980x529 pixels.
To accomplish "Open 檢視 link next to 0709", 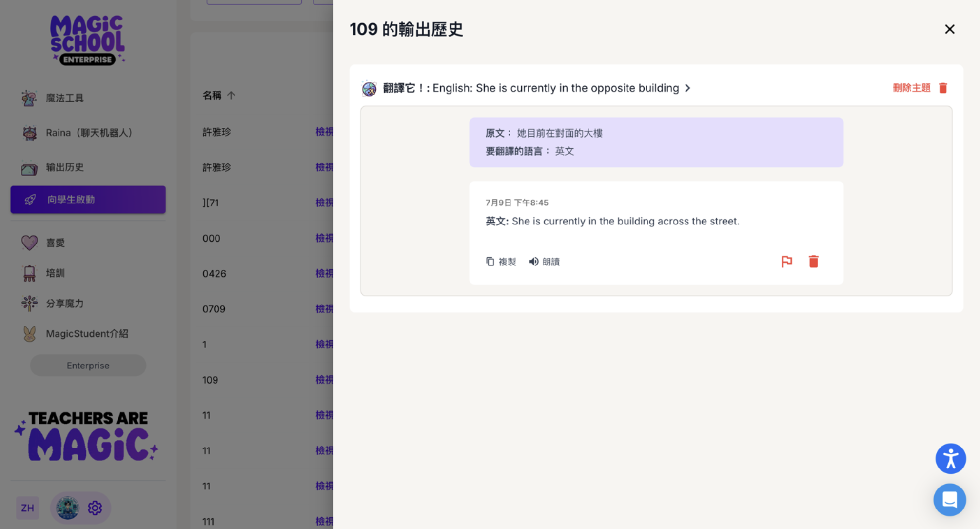I will pyautogui.click(x=325, y=308).
